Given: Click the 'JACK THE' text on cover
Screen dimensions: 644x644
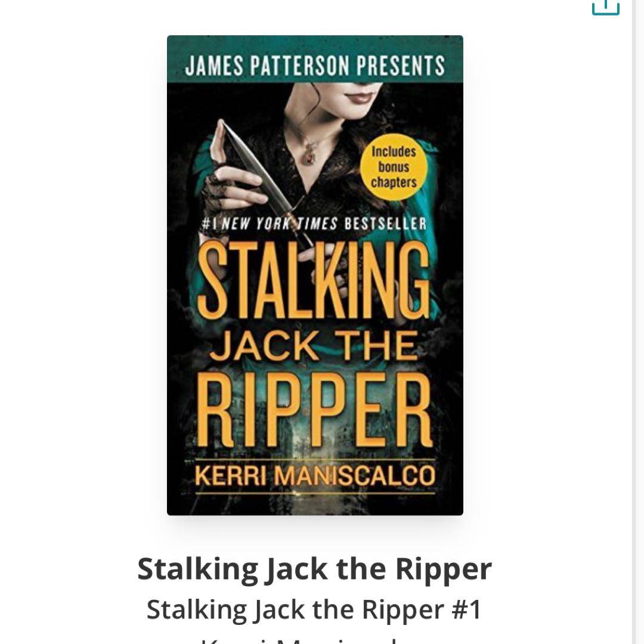Looking at the screenshot, I should coord(314,346).
